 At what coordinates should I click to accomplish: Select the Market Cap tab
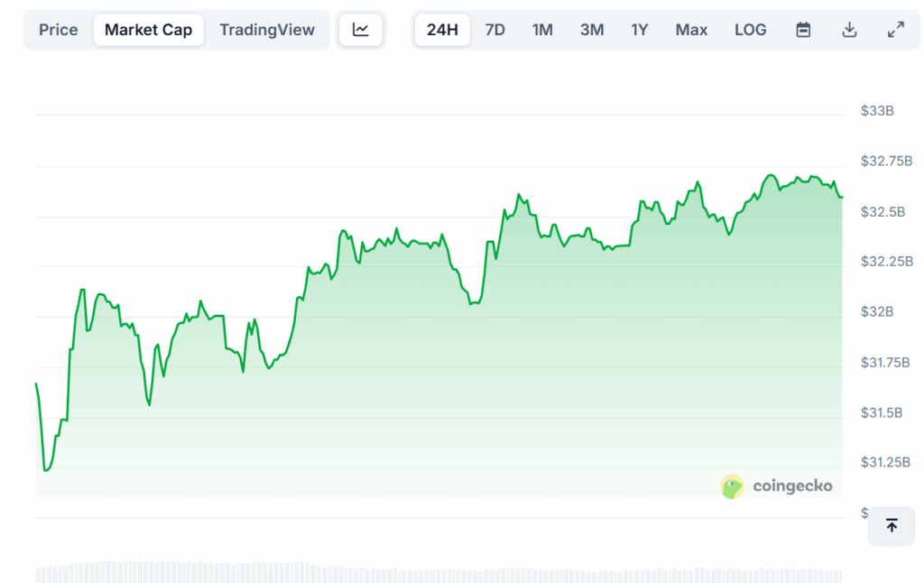(149, 30)
